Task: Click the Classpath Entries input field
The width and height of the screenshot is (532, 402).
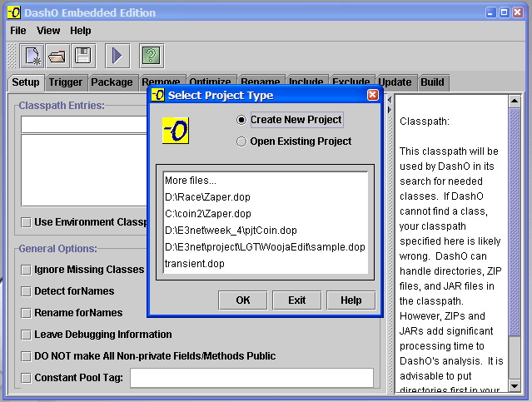Action: point(84,125)
